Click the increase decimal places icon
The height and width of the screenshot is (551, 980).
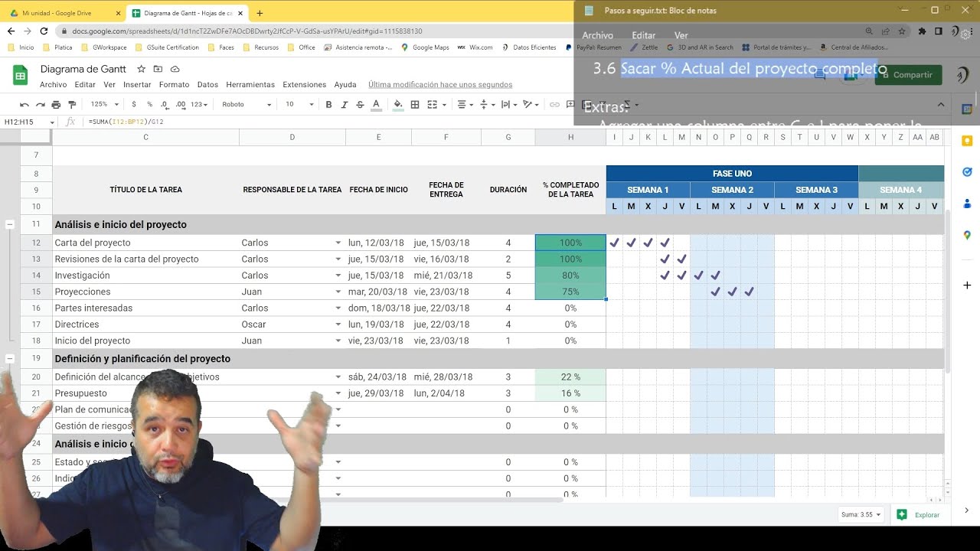(181, 105)
